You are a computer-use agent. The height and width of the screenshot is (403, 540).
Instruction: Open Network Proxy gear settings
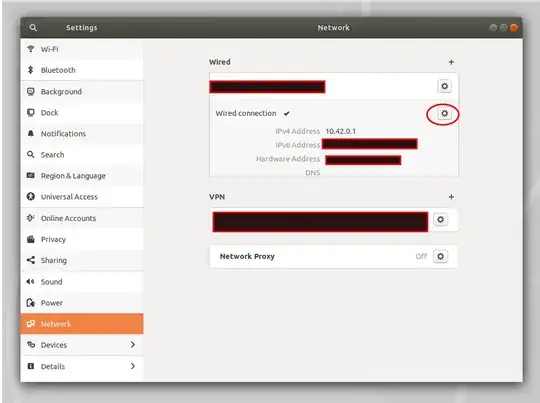tap(440, 256)
